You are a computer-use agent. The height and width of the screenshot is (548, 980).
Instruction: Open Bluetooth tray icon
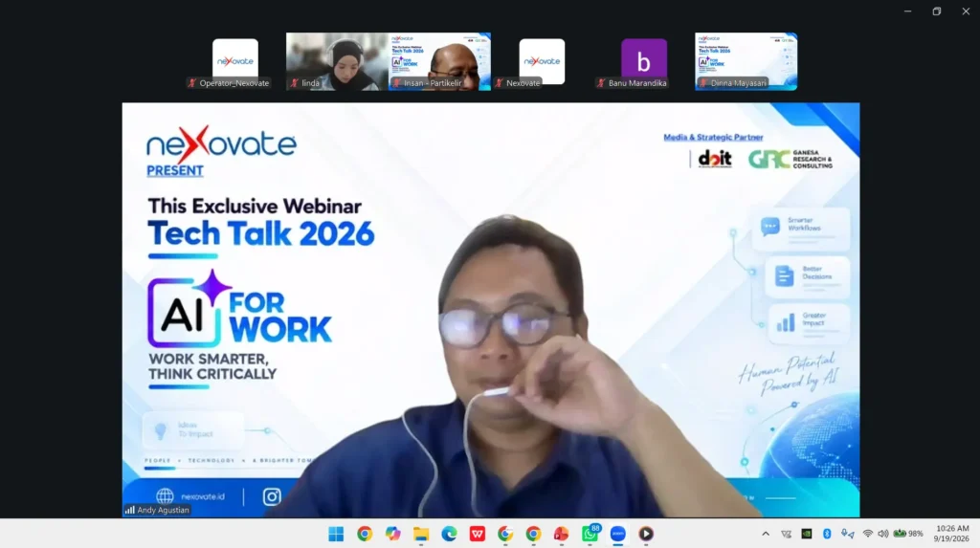pos(827,534)
